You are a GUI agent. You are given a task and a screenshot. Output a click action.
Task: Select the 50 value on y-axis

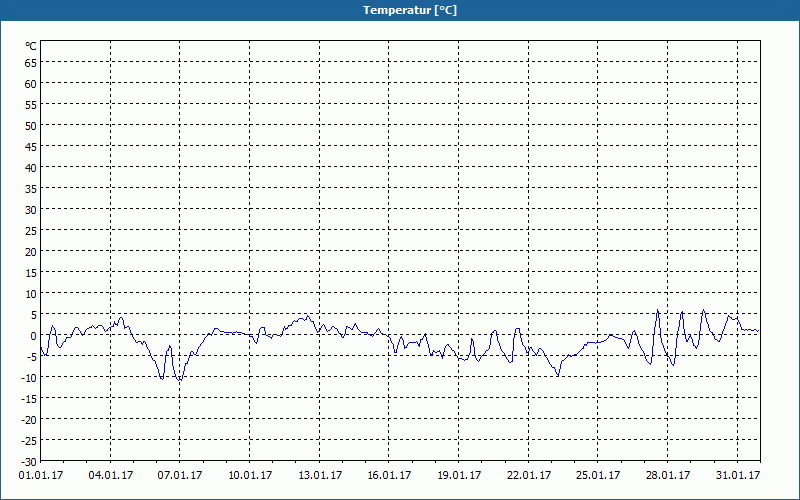(31, 126)
